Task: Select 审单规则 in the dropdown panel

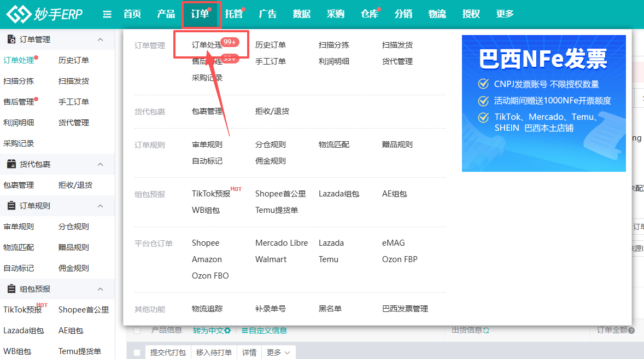Action: point(207,144)
